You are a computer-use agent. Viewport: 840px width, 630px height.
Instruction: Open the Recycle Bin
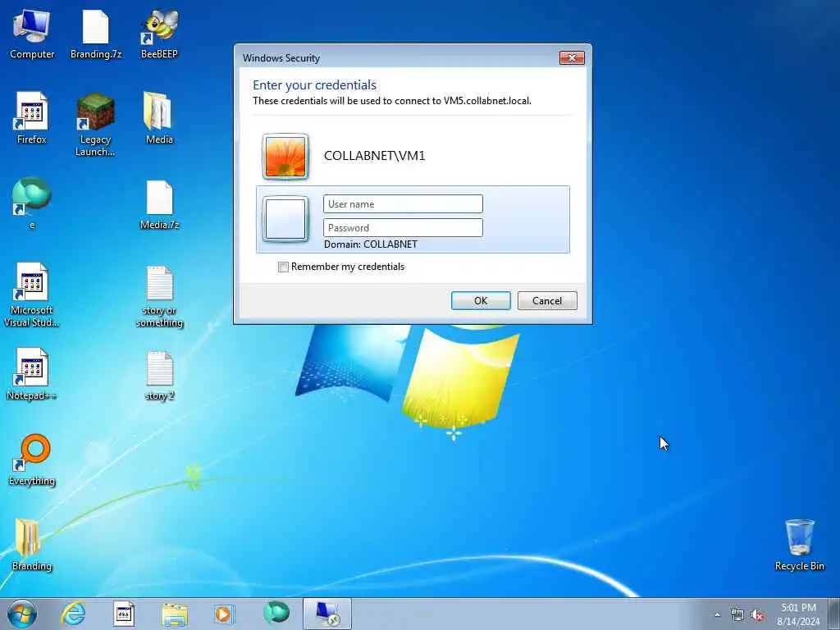pos(799,545)
